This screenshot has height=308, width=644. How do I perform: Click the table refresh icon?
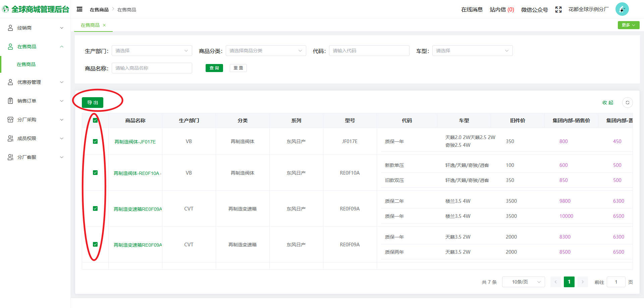[x=627, y=103]
